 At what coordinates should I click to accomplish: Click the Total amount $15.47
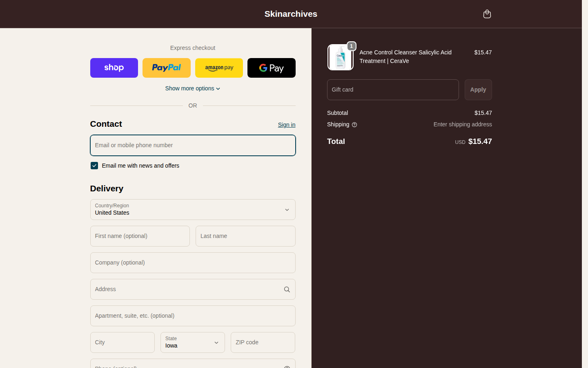pos(480,141)
